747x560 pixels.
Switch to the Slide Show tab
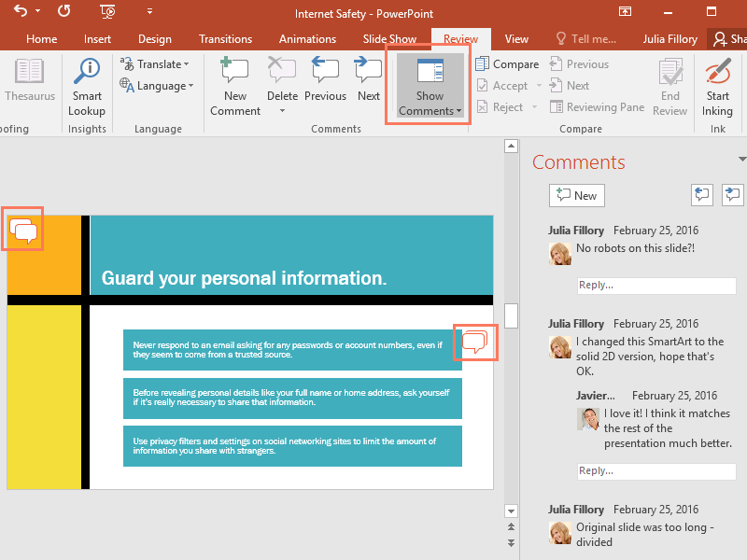click(389, 39)
